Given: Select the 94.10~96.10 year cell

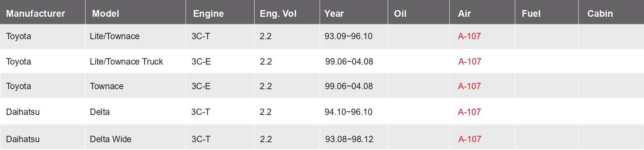Looking at the screenshot, I should pyautogui.click(x=348, y=112).
